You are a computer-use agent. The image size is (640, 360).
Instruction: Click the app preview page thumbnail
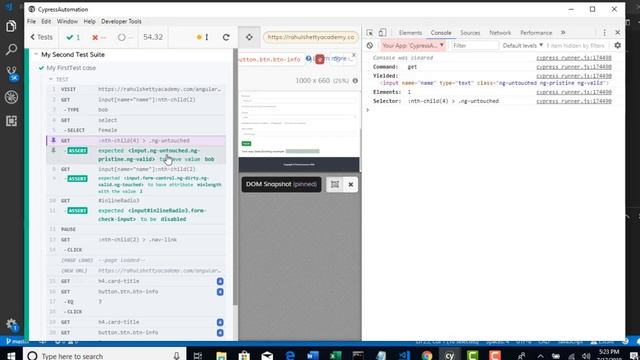tap(299, 131)
